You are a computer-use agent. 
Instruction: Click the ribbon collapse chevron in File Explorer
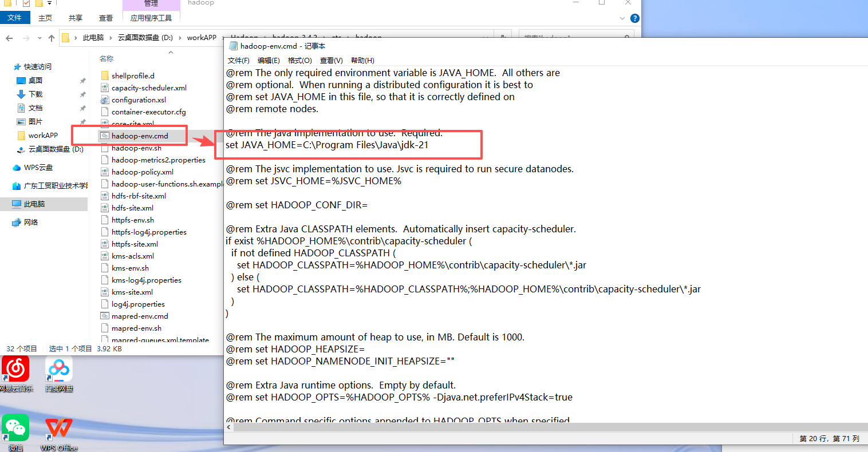pos(622,18)
